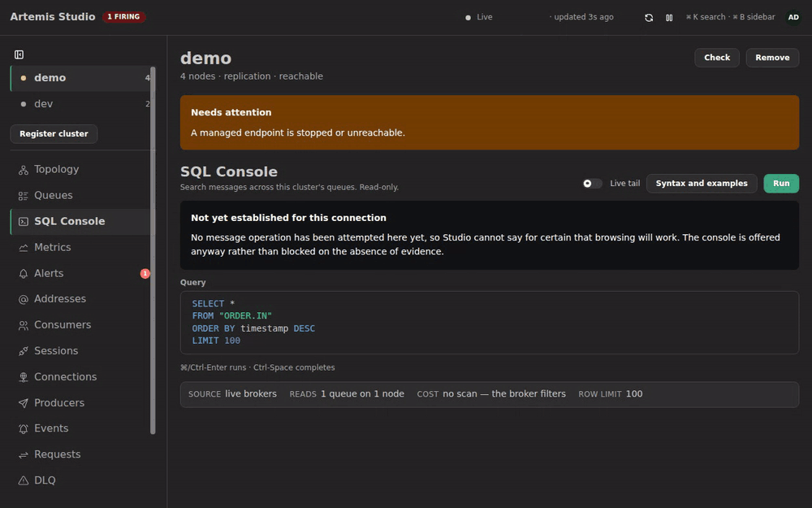Click "Not yet established for this connection"
Image resolution: width=812 pixels, height=508 pixels.
pos(288,218)
